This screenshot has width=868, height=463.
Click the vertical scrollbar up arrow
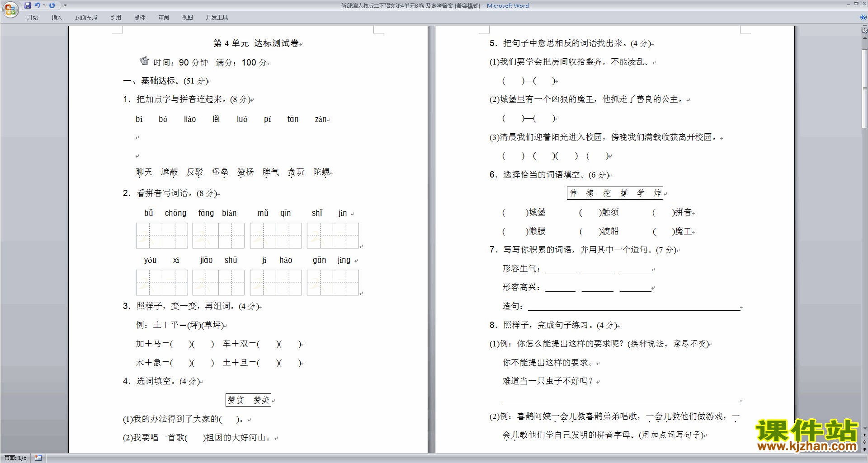point(864,37)
